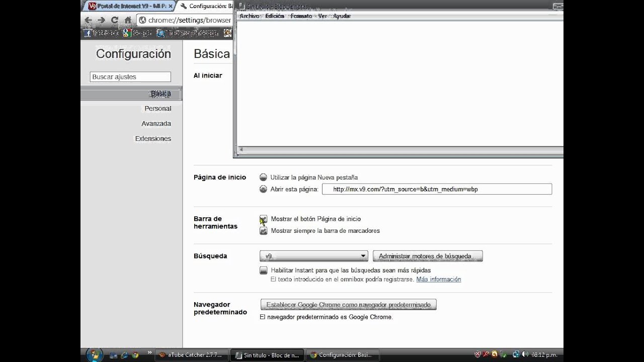Switch to Configuración Chrome taskbar button

tap(343, 355)
